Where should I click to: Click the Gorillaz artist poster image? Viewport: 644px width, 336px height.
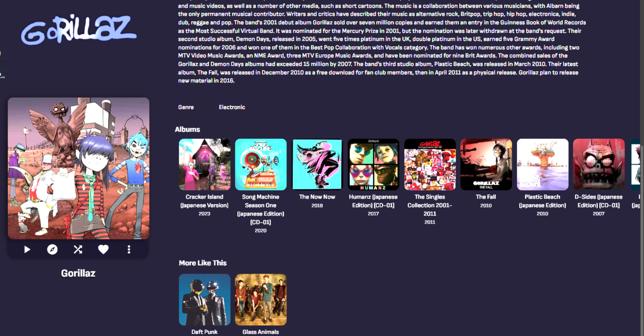point(78,168)
